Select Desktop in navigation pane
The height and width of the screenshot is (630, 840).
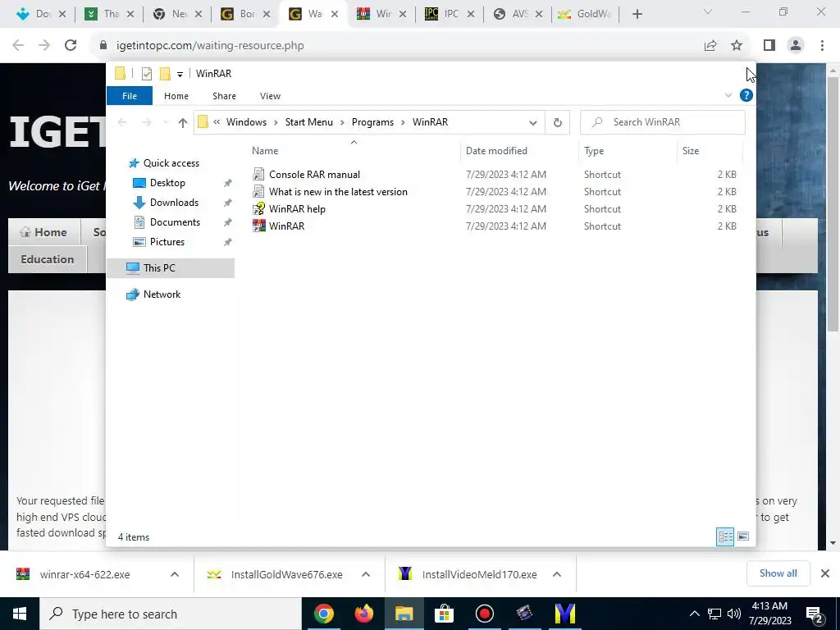(x=167, y=183)
